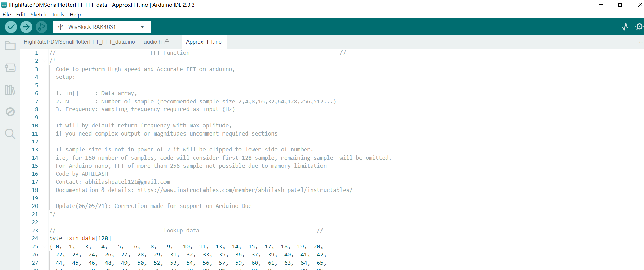The image size is (644, 270).
Task: Click the Upload arrow button
Action: [x=26, y=27]
